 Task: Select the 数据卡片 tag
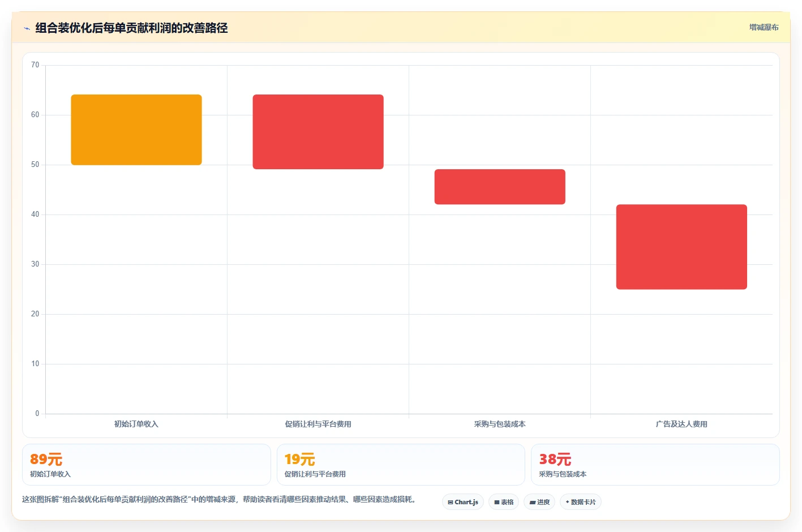pos(581,502)
